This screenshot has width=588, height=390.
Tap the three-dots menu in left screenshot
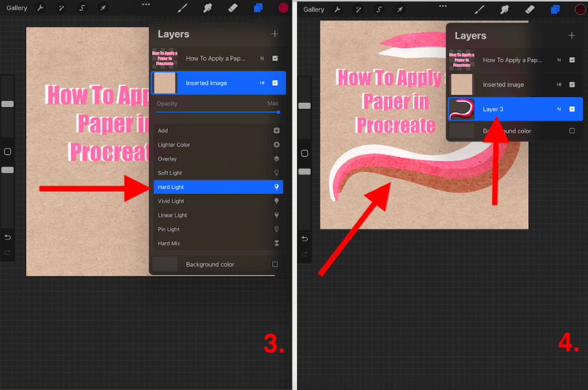pos(146,4)
